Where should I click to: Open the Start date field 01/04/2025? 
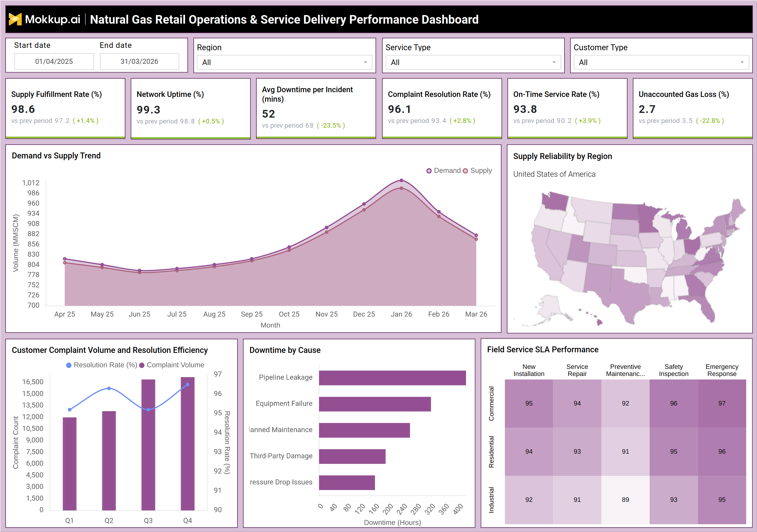[x=54, y=61]
